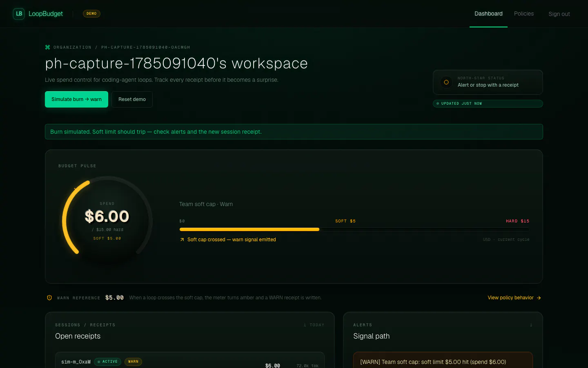Click the north-star status circle icon

coord(446,82)
